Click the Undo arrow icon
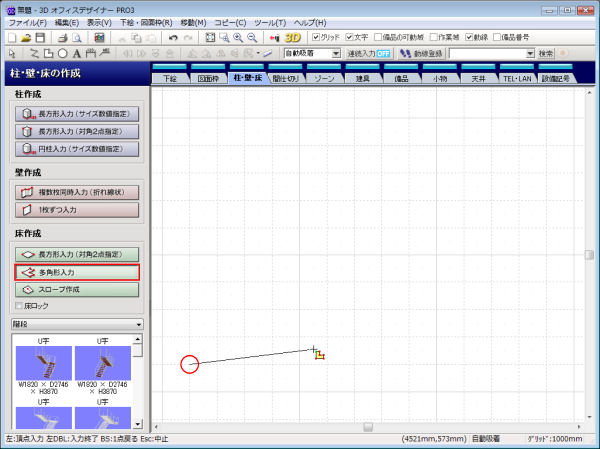 [x=173, y=37]
